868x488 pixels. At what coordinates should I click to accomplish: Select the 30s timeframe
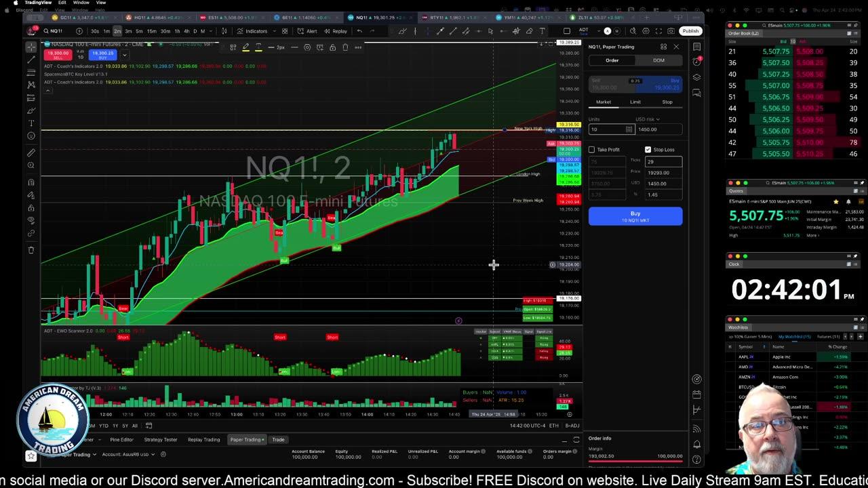pos(95,31)
